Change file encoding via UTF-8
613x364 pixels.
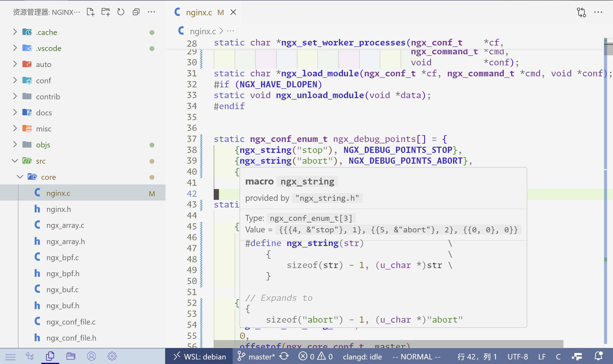pyautogui.click(x=518, y=357)
